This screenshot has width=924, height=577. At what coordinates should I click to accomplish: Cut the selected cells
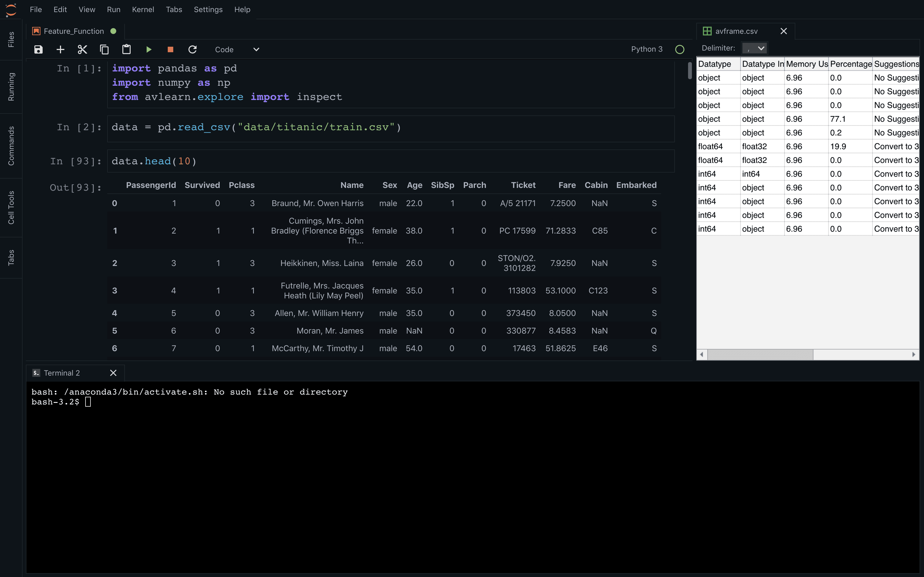(82, 49)
